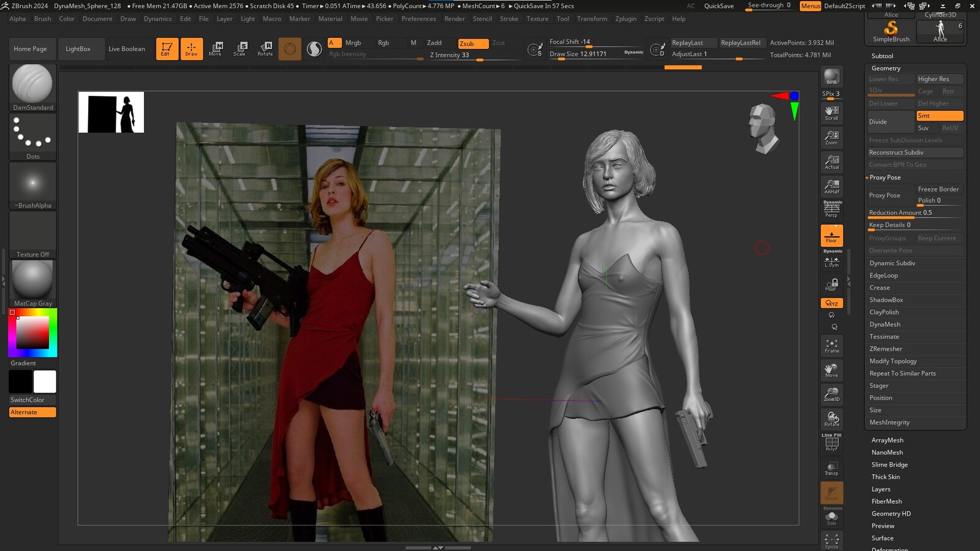Toggle the Alternate button
The image size is (980, 551).
point(32,412)
